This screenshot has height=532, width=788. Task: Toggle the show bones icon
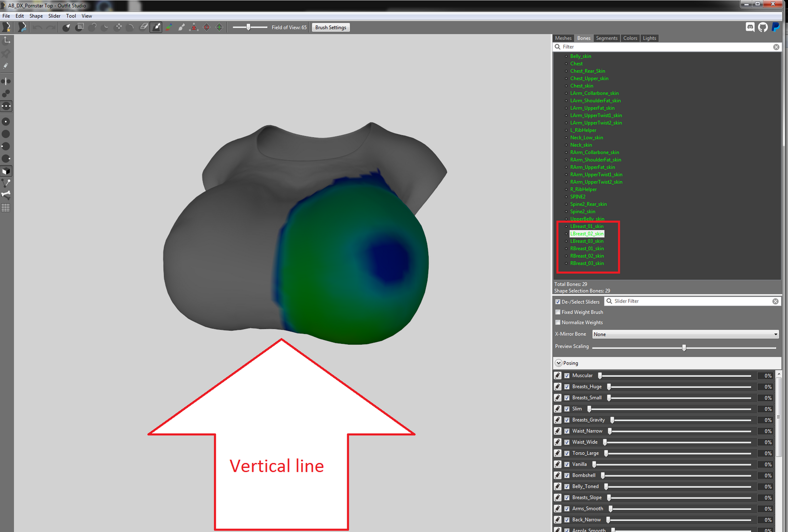[6, 196]
